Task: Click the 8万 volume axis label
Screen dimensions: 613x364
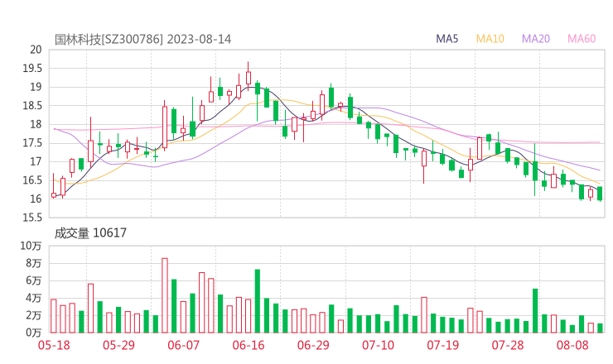Action: pyautogui.click(x=34, y=263)
